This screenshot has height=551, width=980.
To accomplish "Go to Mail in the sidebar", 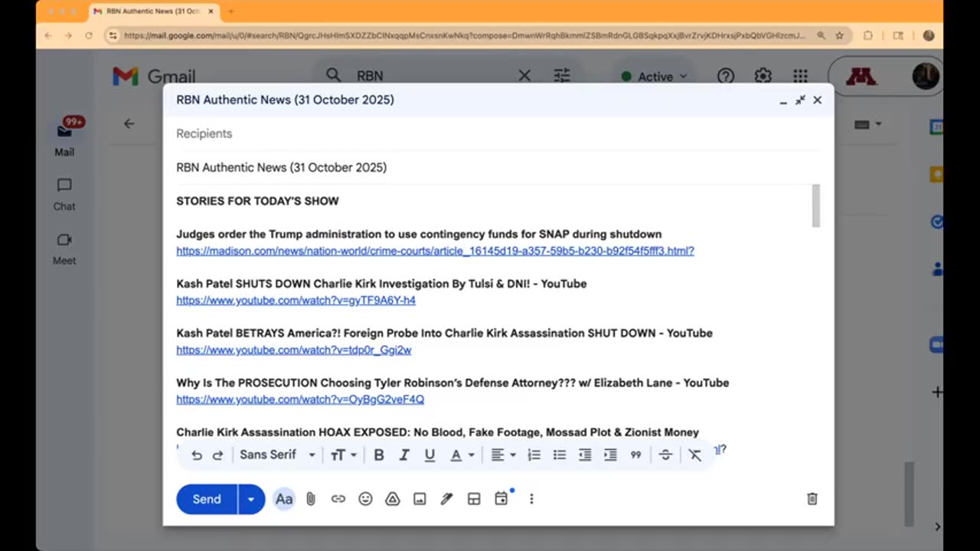I will pos(64,138).
